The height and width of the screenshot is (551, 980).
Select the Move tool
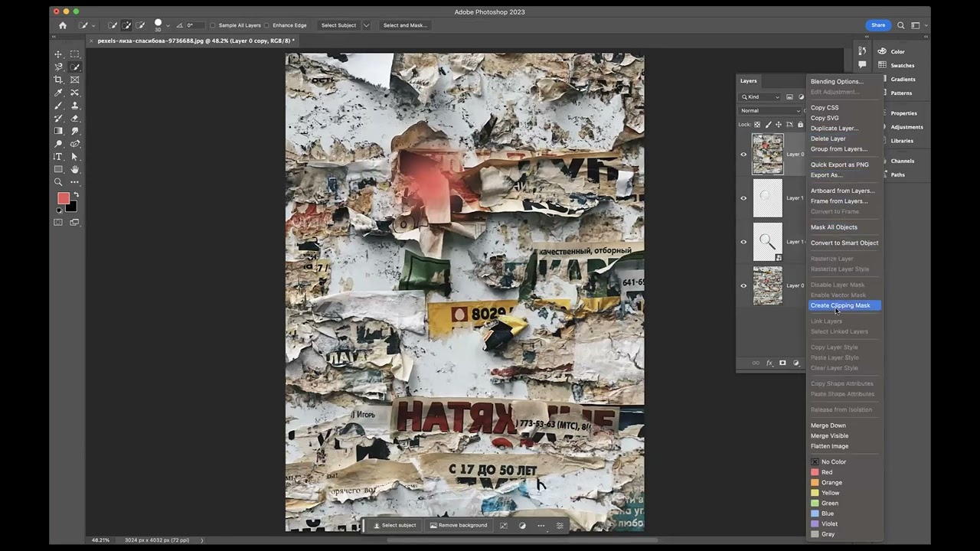coord(58,54)
